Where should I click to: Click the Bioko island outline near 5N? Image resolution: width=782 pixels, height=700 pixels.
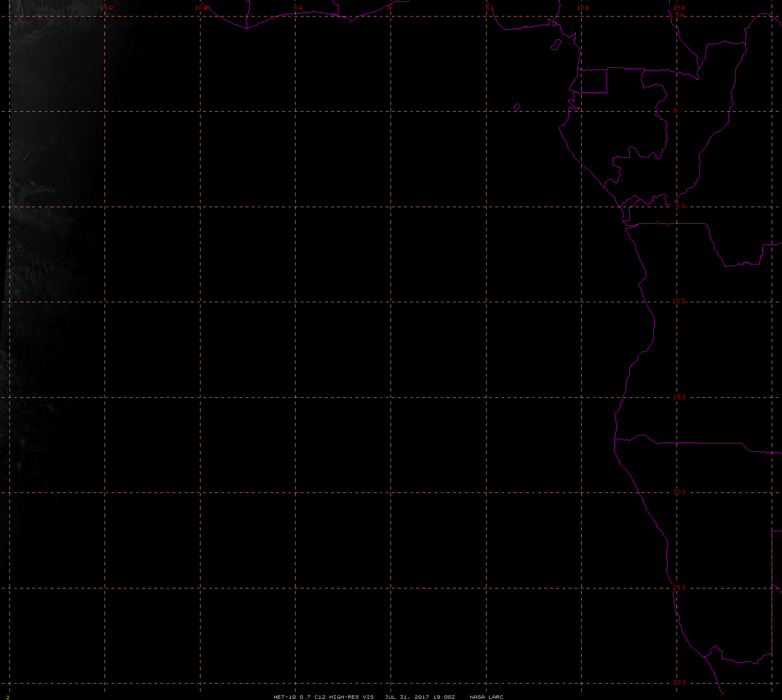[556, 45]
